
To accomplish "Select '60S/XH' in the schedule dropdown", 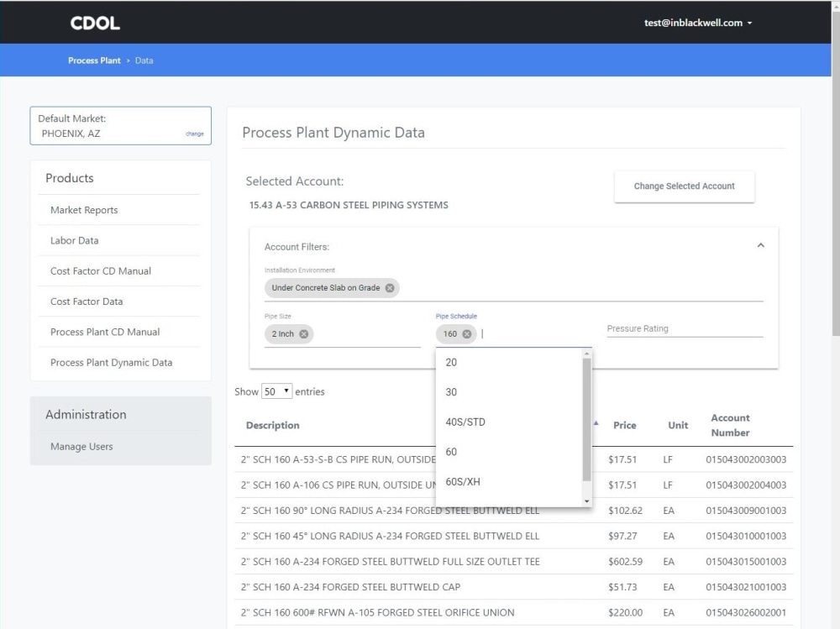I will tap(463, 481).
